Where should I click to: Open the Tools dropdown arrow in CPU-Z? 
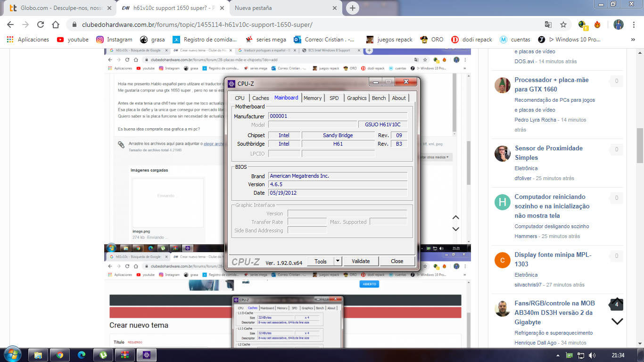tap(338, 261)
